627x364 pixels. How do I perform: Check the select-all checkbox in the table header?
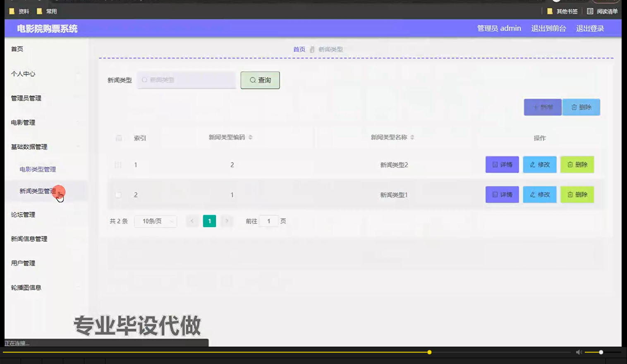coord(119,138)
